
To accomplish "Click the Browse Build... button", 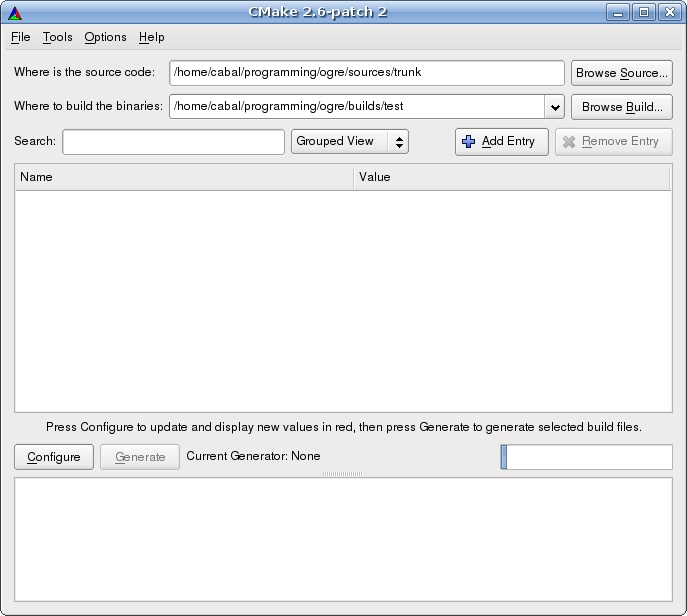I will [622, 107].
